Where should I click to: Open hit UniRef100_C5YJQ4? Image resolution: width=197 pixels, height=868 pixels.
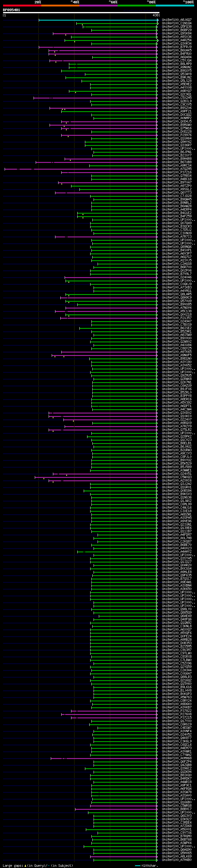[177, 61]
